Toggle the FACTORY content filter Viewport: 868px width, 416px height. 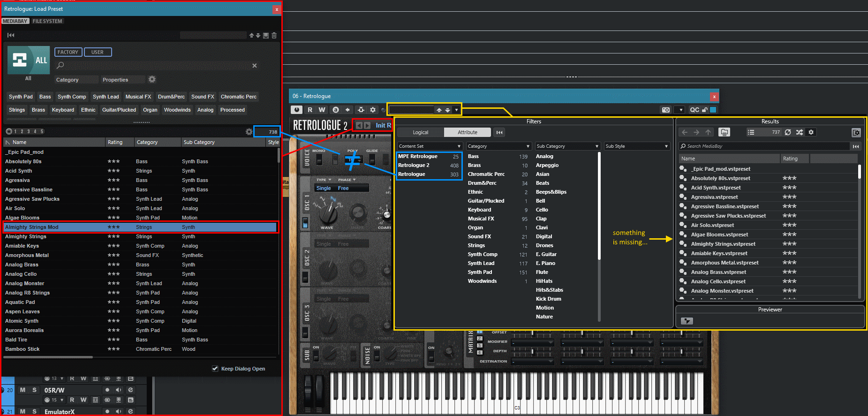(68, 52)
